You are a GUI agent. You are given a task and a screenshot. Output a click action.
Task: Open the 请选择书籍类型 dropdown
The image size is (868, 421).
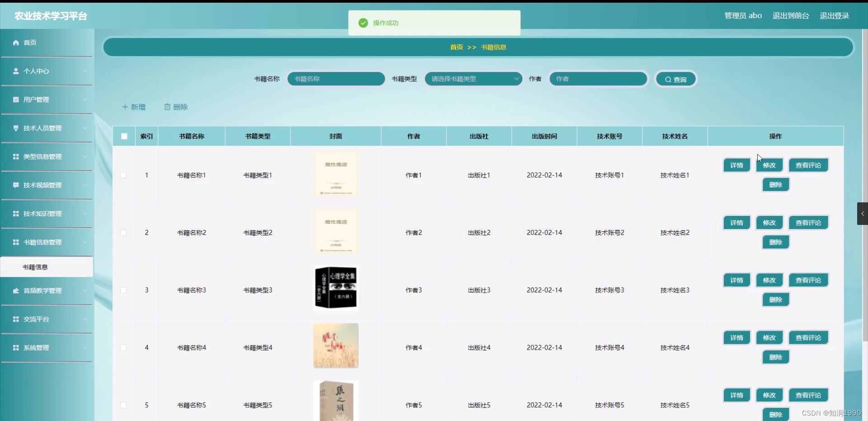(473, 79)
